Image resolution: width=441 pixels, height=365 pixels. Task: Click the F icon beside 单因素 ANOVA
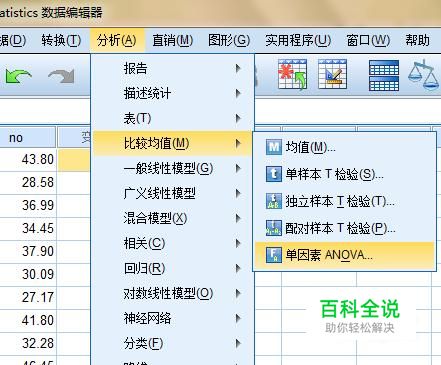tap(274, 255)
